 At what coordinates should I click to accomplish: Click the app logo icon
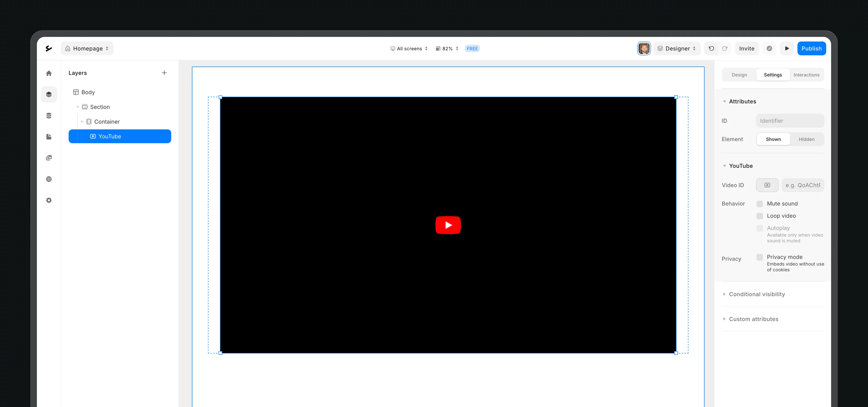coord(49,49)
